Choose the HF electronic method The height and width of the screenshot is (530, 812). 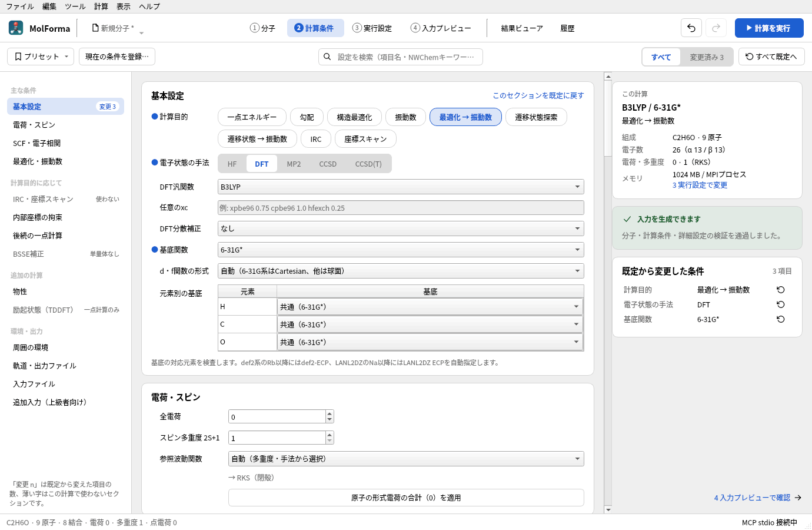[x=232, y=164]
